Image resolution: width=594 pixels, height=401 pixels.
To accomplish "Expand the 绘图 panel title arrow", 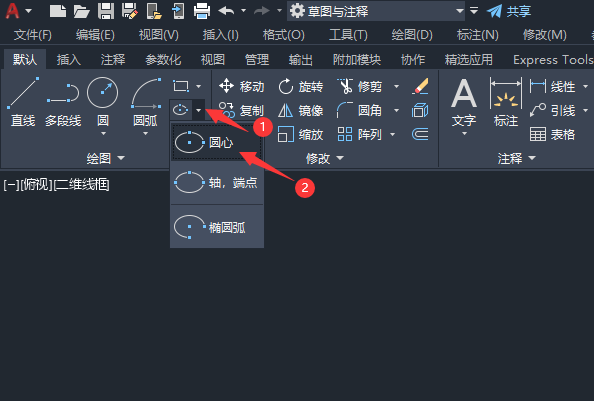I will [121, 158].
